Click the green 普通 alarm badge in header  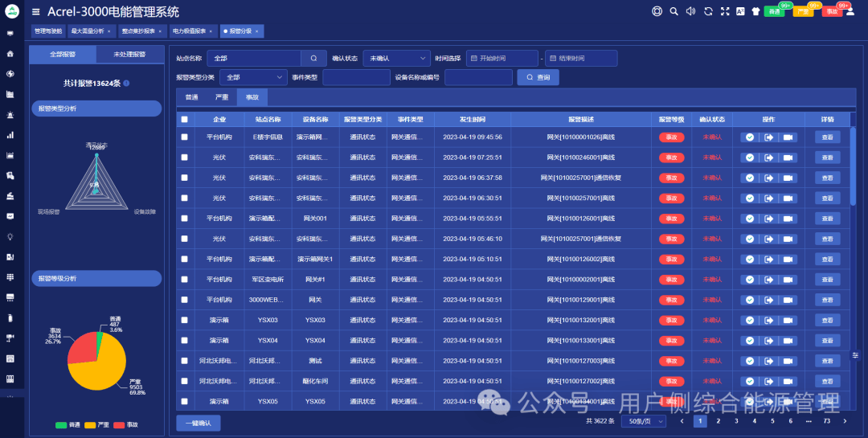[x=775, y=11]
